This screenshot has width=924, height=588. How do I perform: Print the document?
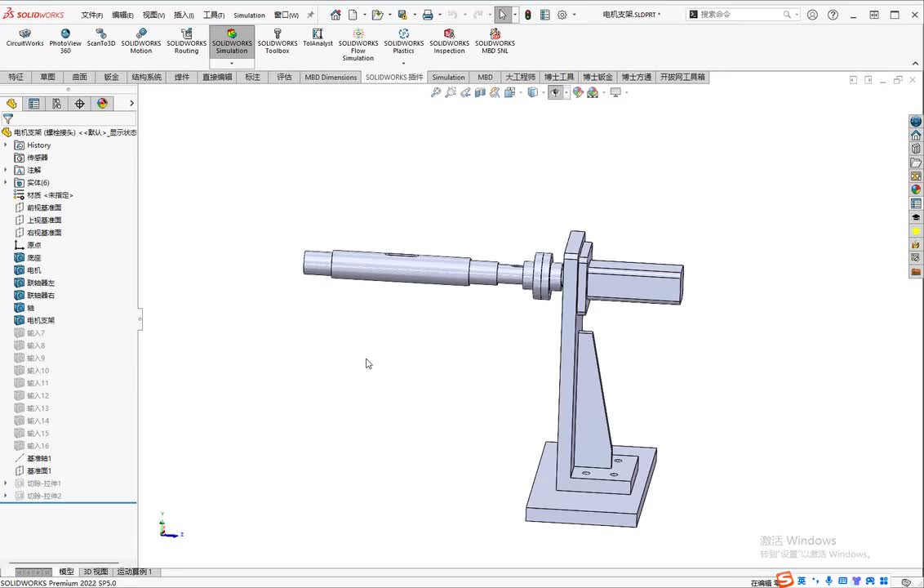point(428,15)
